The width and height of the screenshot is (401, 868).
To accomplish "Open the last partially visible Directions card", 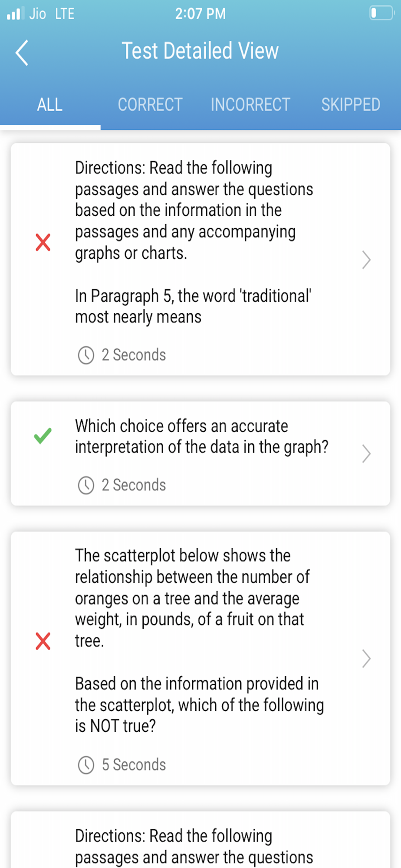I will tap(200, 840).
